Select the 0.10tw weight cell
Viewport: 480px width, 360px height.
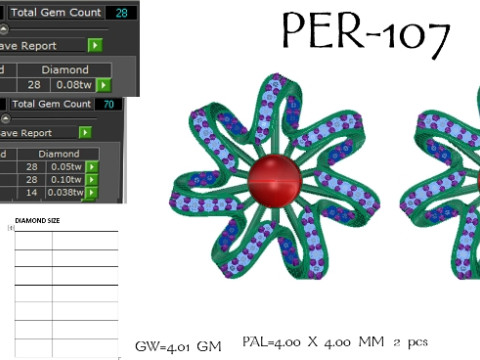(66, 180)
